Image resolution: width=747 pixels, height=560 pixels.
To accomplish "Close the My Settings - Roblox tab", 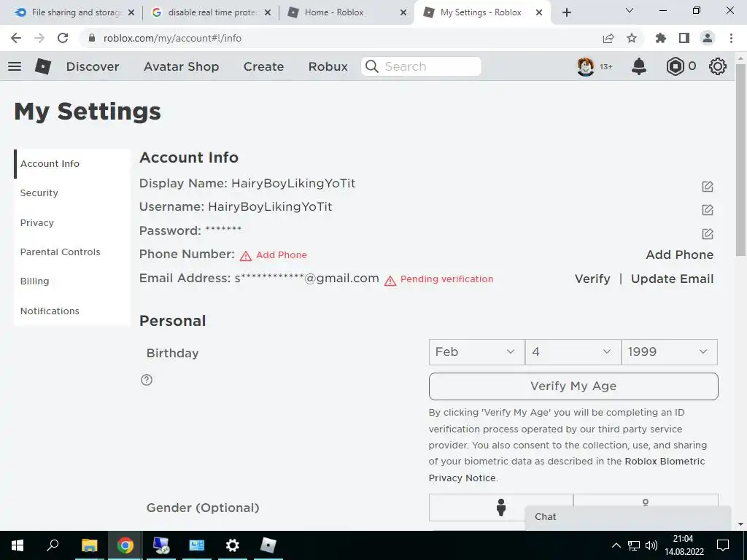I will (x=539, y=12).
